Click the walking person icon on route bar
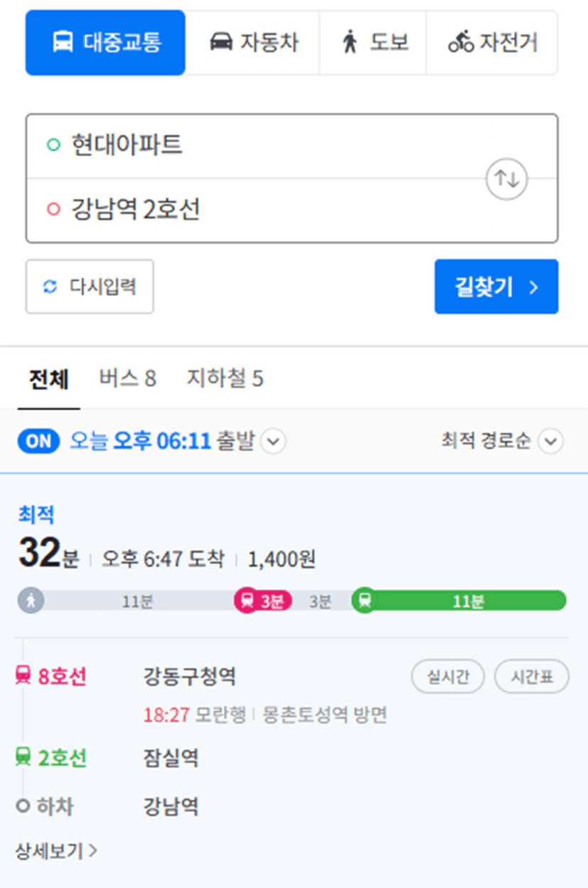The image size is (588, 888). coord(31,601)
